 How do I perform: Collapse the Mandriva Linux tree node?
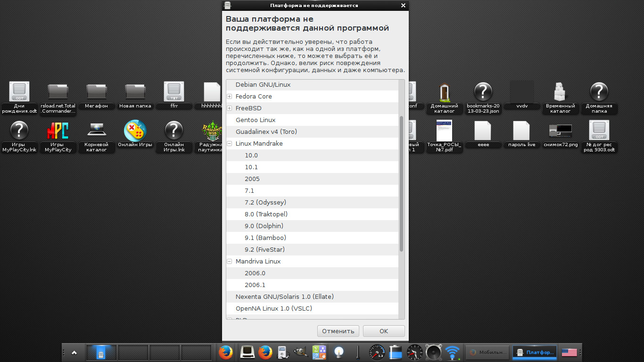230,262
